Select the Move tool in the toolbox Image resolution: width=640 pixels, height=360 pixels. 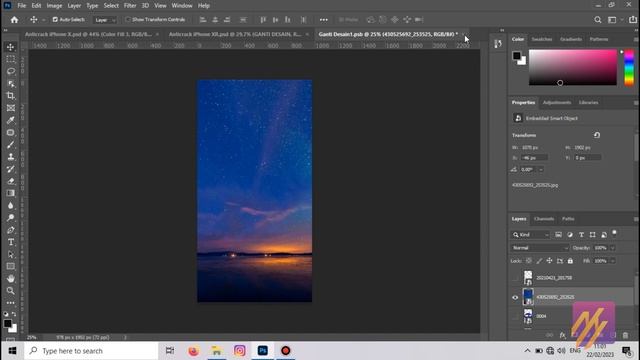pyautogui.click(x=11, y=47)
